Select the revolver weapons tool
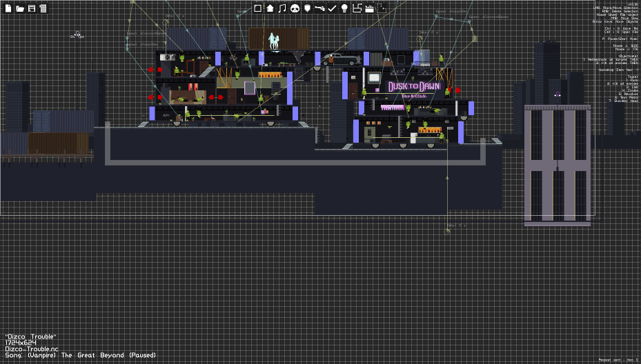Image resolution: width=641 pixels, height=364 pixels. click(x=319, y=8)
